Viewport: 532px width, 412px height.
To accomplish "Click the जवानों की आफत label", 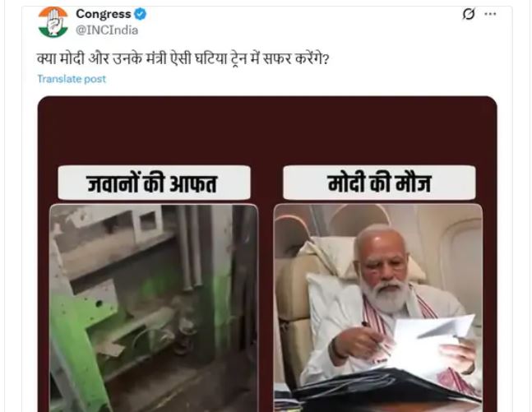I will (x=154, y=183).
